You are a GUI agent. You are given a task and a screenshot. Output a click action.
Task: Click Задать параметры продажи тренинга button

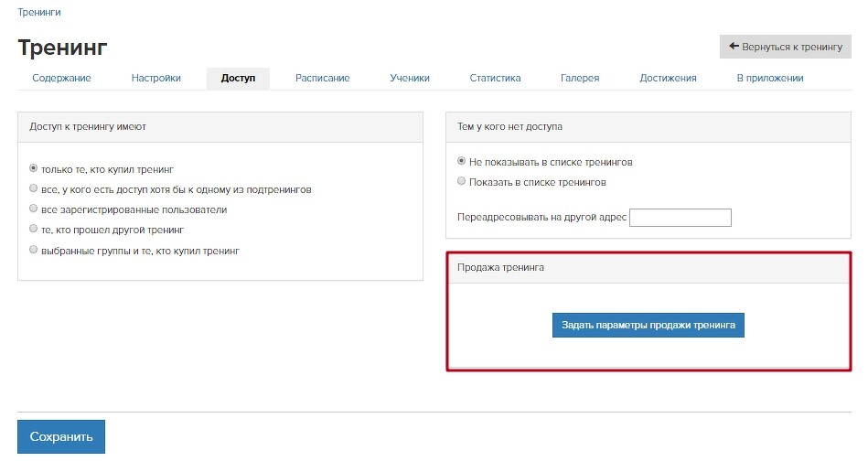648,325
